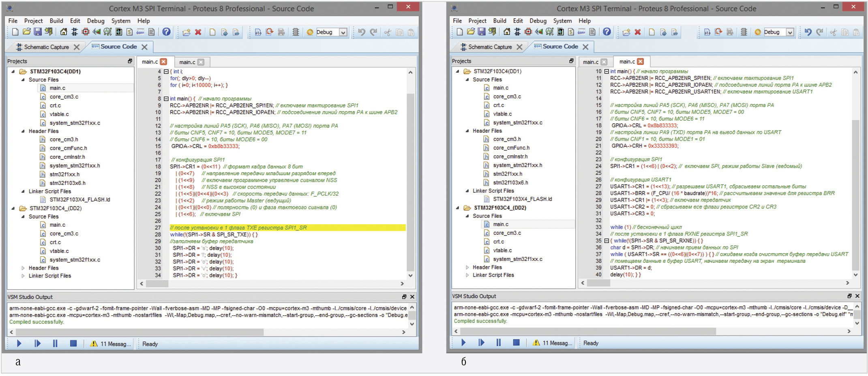
Task: Click Add Project folder icon in right window
Action: tap(626, 32)
